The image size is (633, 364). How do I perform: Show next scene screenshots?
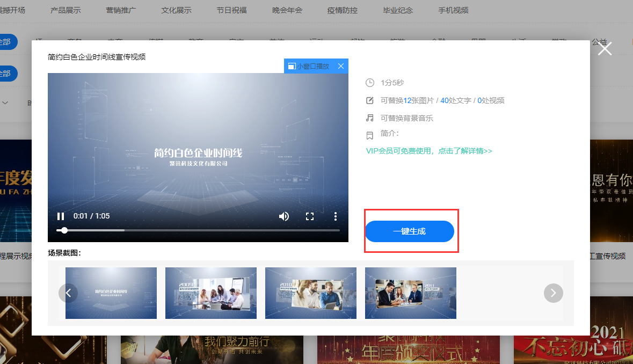[x=553, y=293]
